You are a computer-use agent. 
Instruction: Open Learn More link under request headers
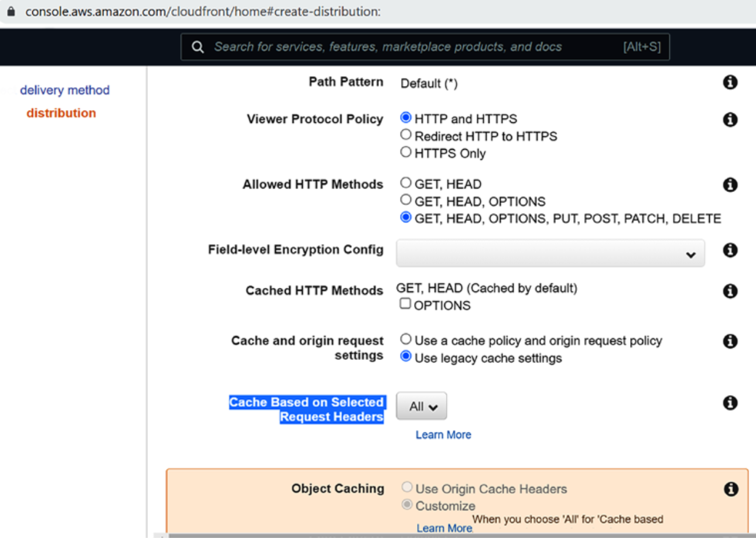pyautogui.click(x=443, y=435)
